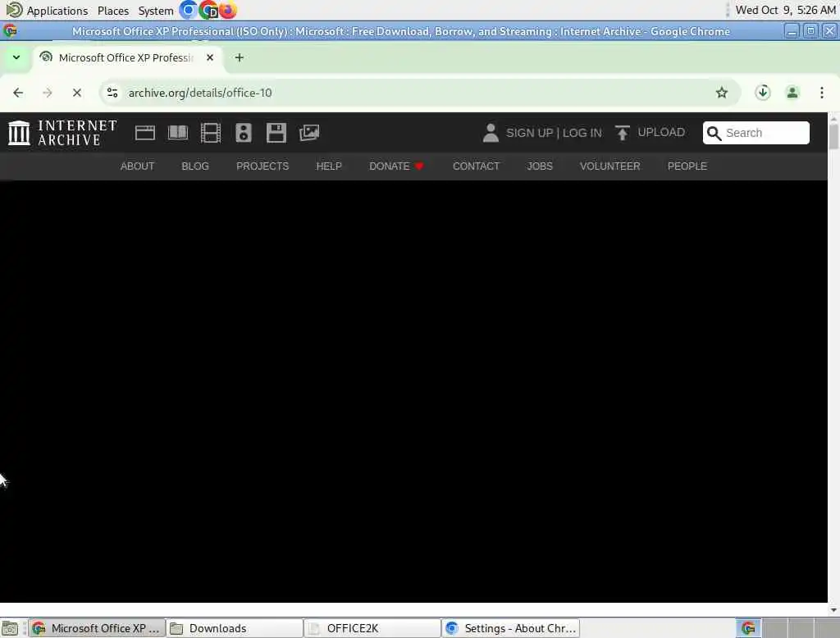Close the Microsoft Office XP tab
This screenshot has width=840, height=638.
(210, 57)
